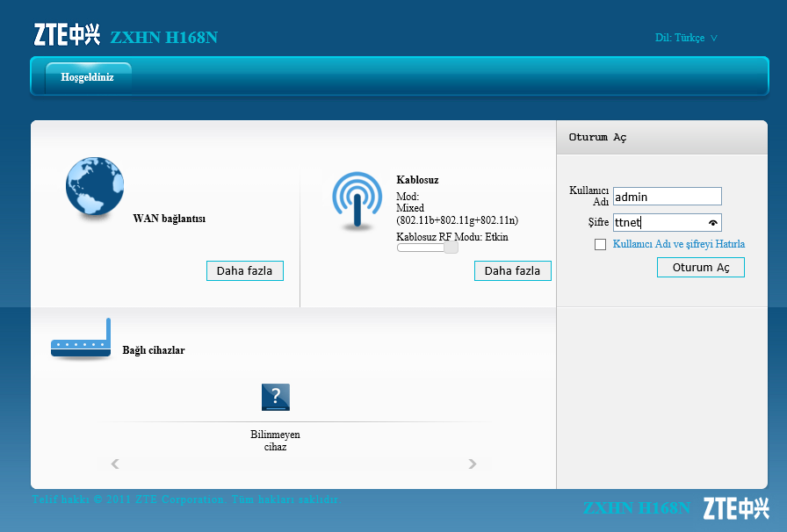This screenshot has width=787, height=532.
Task: Click the wireless antenna signal icon
Action: tap(357, 200)
